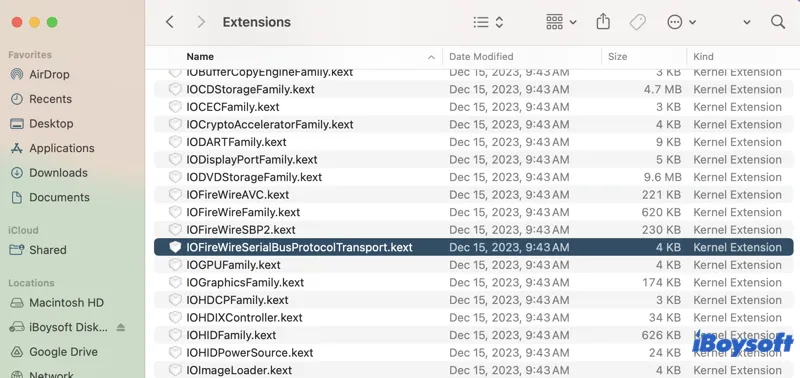The height and width of the screenshot is (378, 800).
Task: Go forward with the right chevron
Action: (201, 22)
